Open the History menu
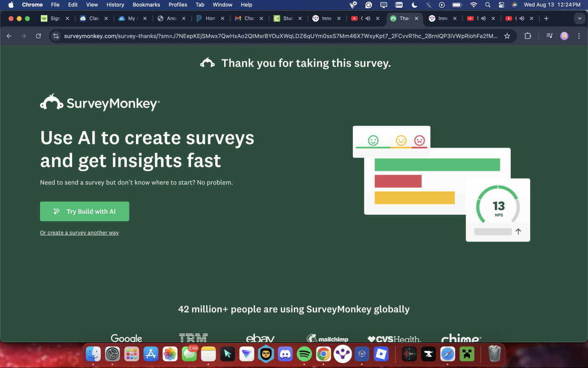 pos(115,5)
